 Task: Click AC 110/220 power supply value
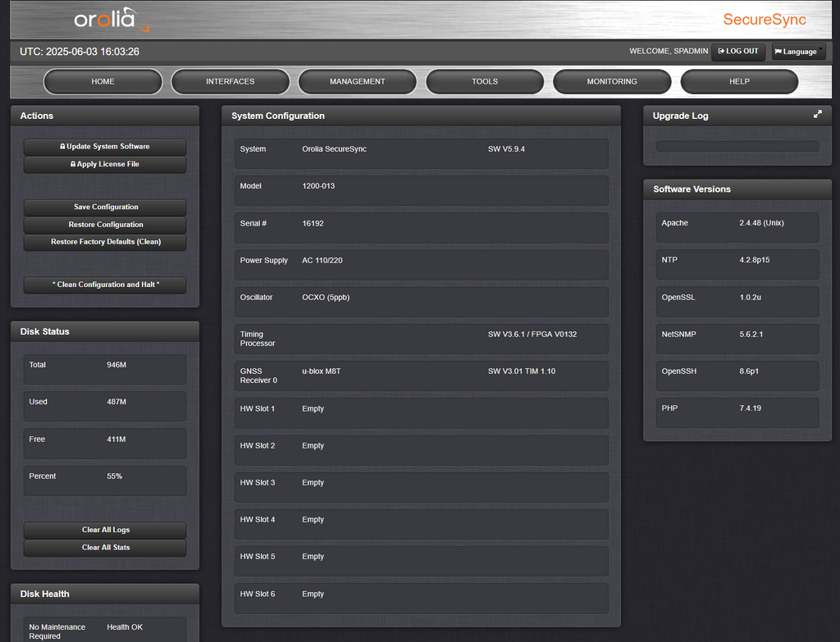pyautogui.click(x=322, y=260)
